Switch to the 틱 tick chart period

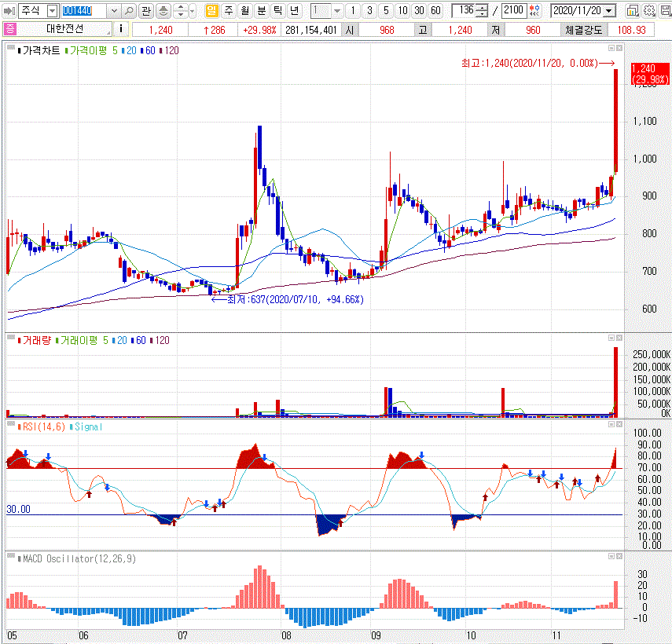pos(277,11)
